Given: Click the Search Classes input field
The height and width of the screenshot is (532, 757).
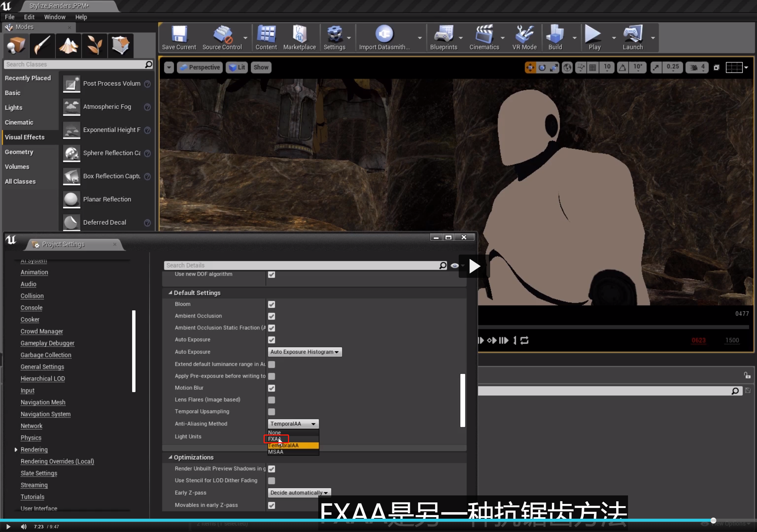Looking at the screenshot, I should (74, 64).
